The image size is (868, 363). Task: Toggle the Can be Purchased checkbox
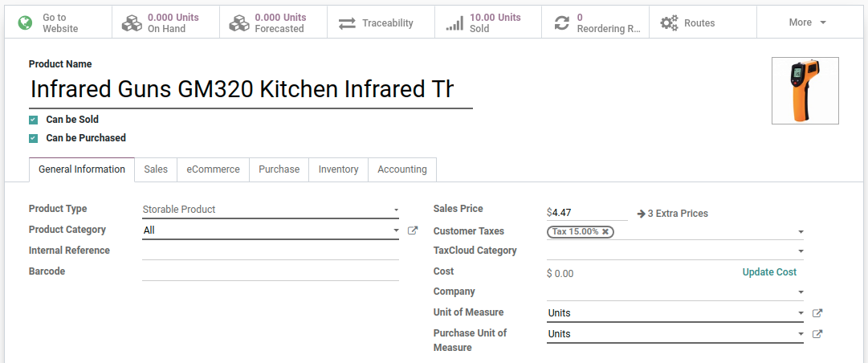(x=34, y=138)
